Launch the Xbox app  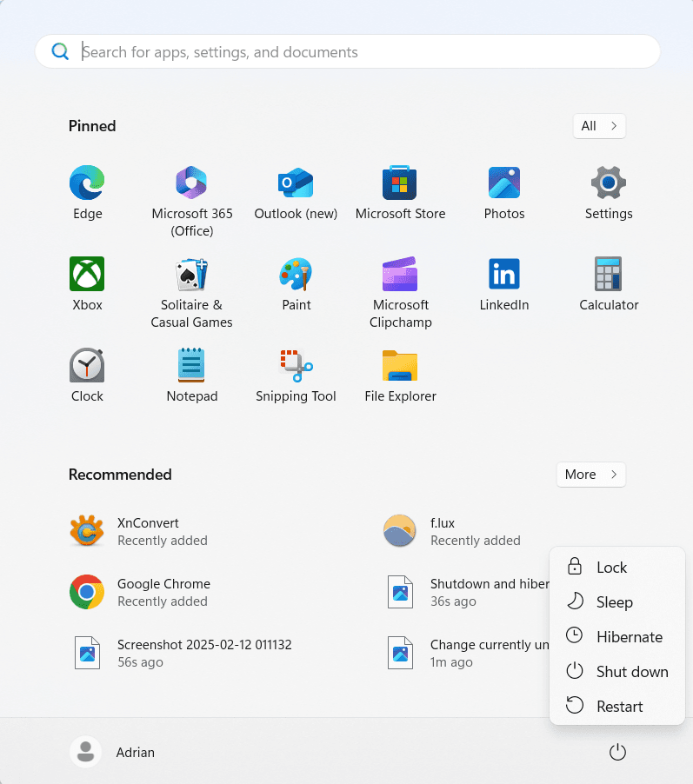pos(87,283)
